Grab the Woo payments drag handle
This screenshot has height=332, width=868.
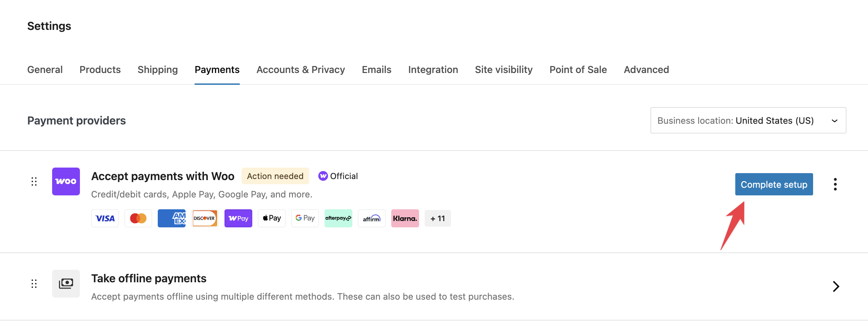(x=34, y=181)
